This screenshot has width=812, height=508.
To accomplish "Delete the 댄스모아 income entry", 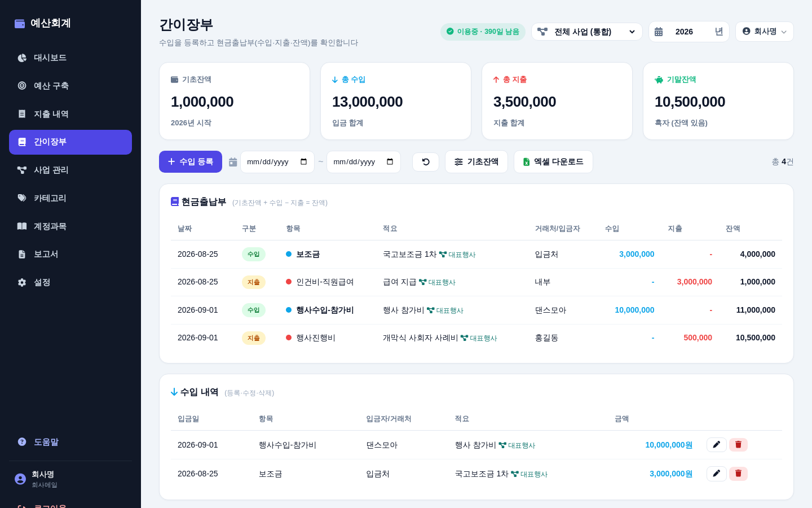I will click(738, 445).
